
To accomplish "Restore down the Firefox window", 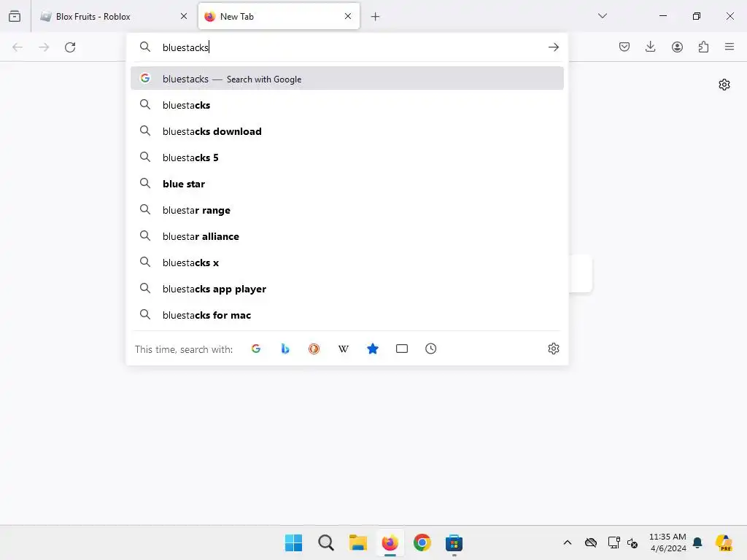I will pyautogui.click(x=696, y=16).
